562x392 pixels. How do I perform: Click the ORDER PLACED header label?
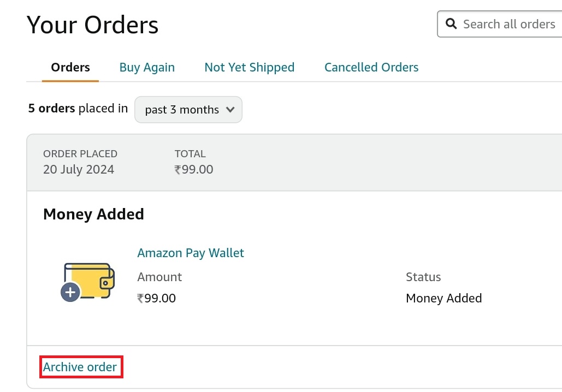tap(80, 154)
